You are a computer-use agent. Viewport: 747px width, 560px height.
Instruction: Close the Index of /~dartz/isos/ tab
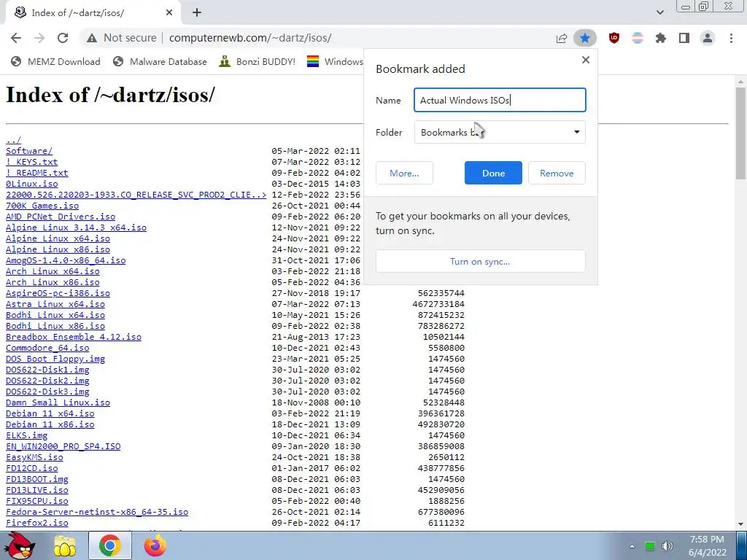tap(169, 12)
